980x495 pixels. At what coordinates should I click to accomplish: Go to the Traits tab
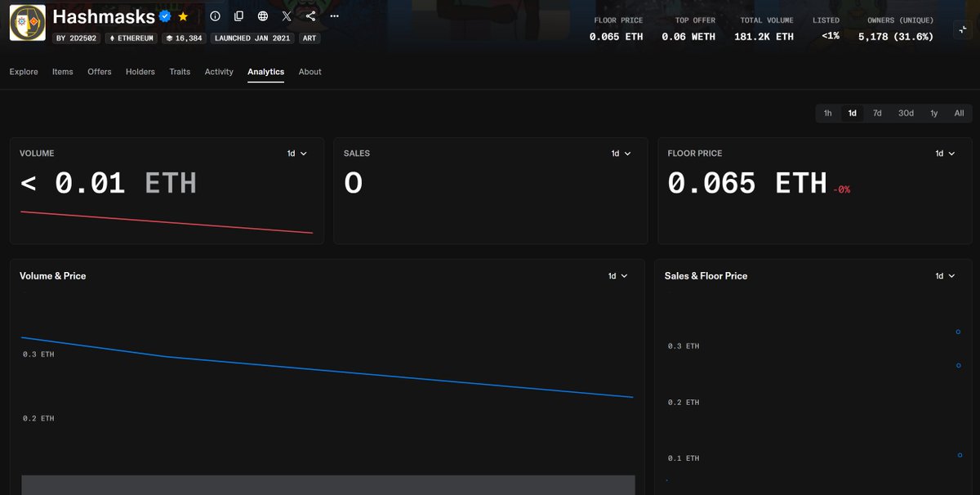pyautogui.click(x=180, y=72)
